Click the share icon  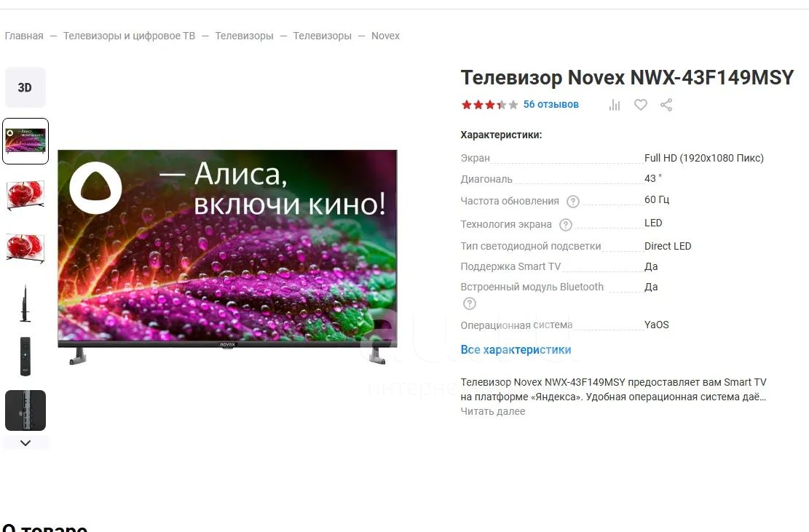(666, 105)
